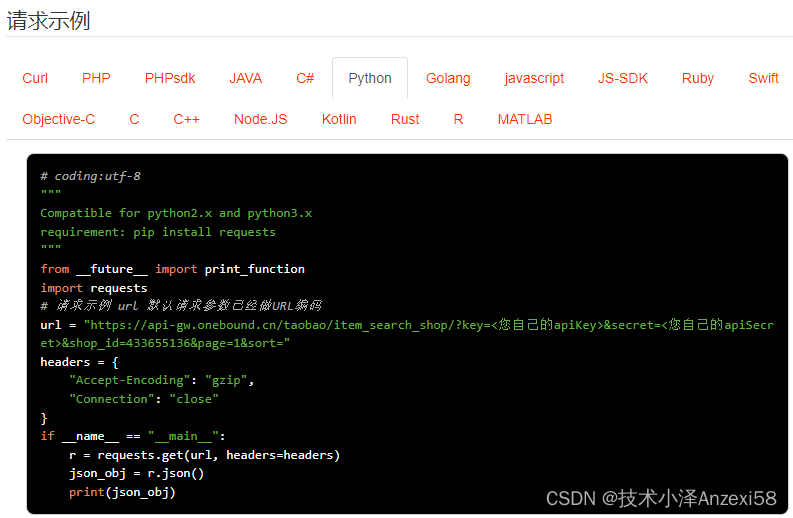
Task: Click the "Accept-Encoding": "gzip" line
Action: [x=161, y=380]
